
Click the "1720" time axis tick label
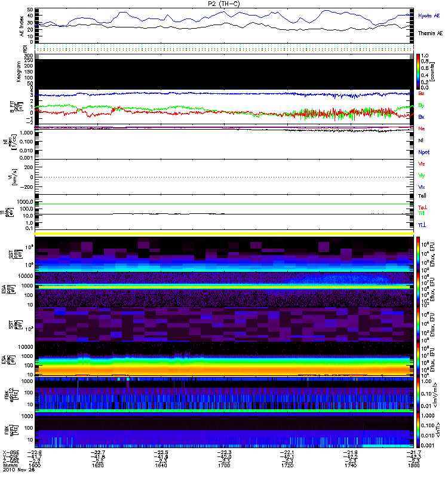click(x=287, y=465)
